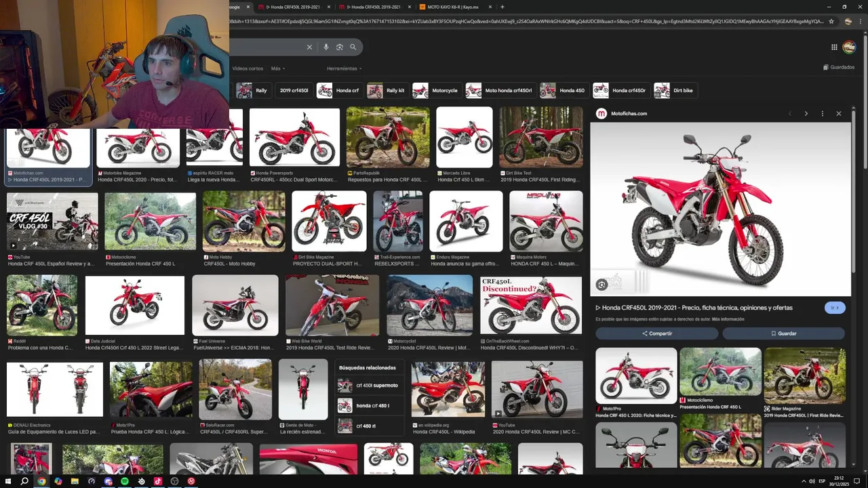Select the Honda crf suggestion chip
Image resolution: width=868 pixels, height=488 pixels.
pos(339,90)
